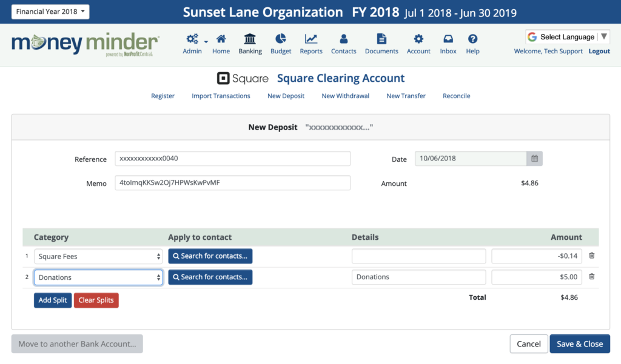Delete the Donations split row
This screenshot has width=621, height=364.
tap(592, 277)
